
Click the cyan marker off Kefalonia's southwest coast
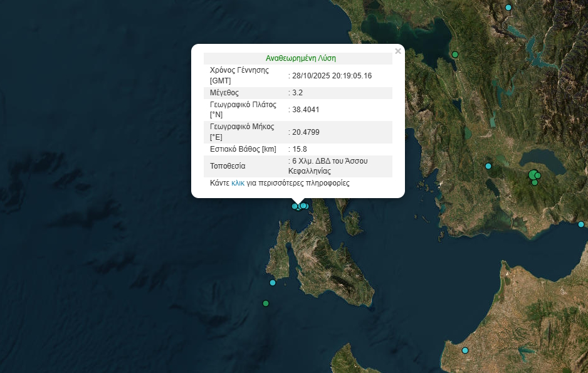(x=273, y=283)
